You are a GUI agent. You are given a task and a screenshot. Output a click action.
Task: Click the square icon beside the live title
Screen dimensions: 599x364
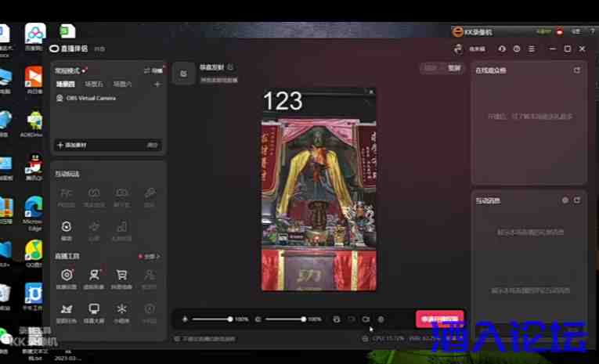[x=184, y=74]
